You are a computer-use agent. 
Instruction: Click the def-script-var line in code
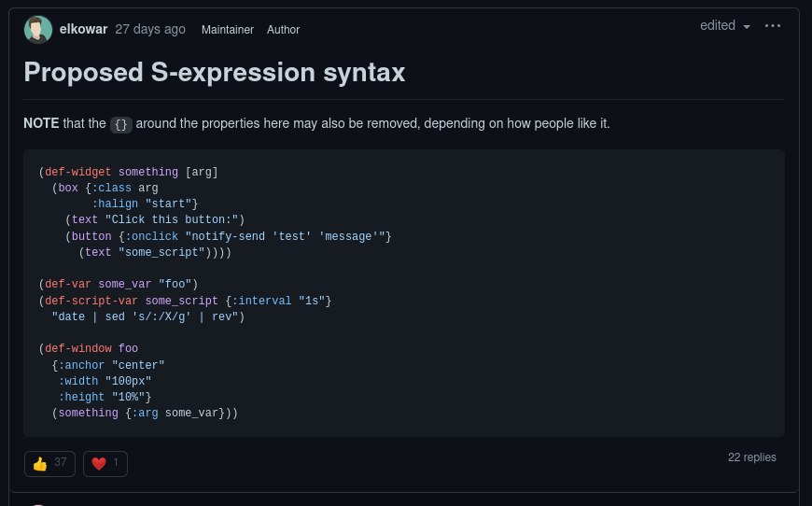(x=185, y=301)
